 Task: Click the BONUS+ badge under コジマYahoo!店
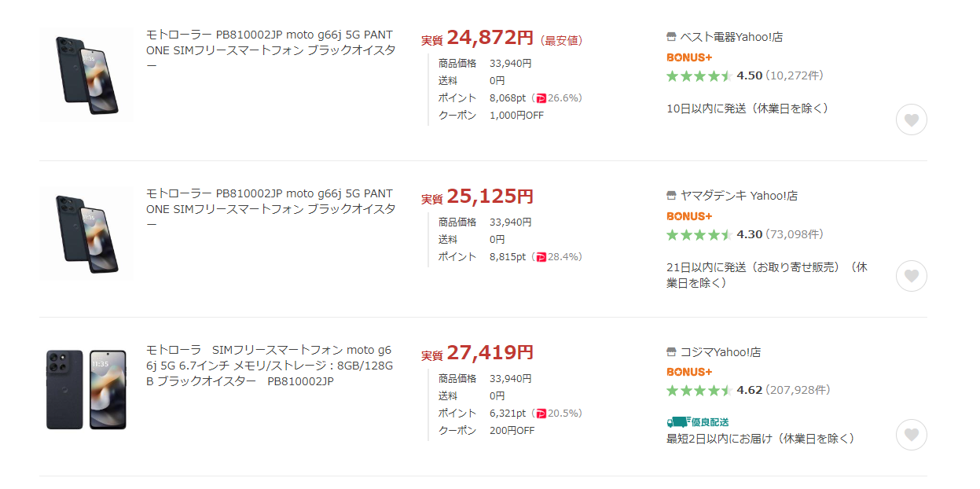point(689,372)
